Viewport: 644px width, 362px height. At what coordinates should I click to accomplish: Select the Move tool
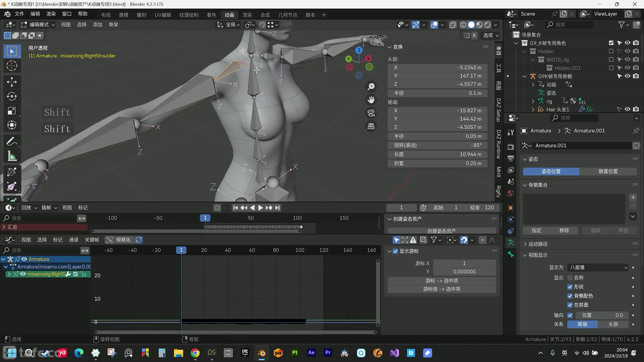pos(12,82)
